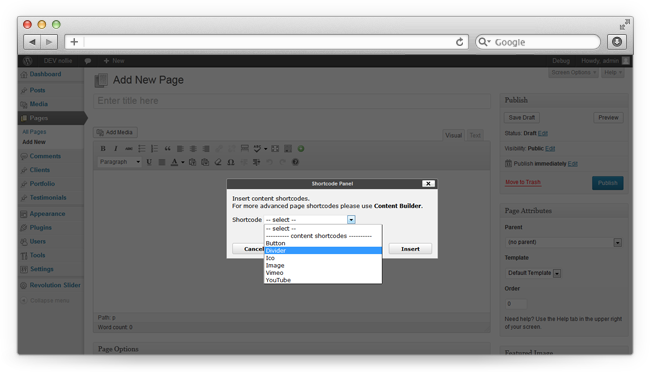
Task: Open the editor help icon
Action: [295, 162]
